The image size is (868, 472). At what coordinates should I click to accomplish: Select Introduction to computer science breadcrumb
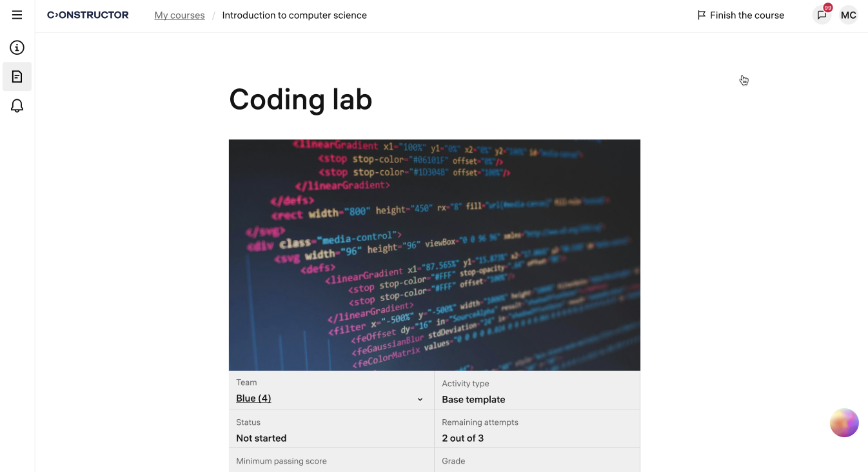tap(294, 15)
